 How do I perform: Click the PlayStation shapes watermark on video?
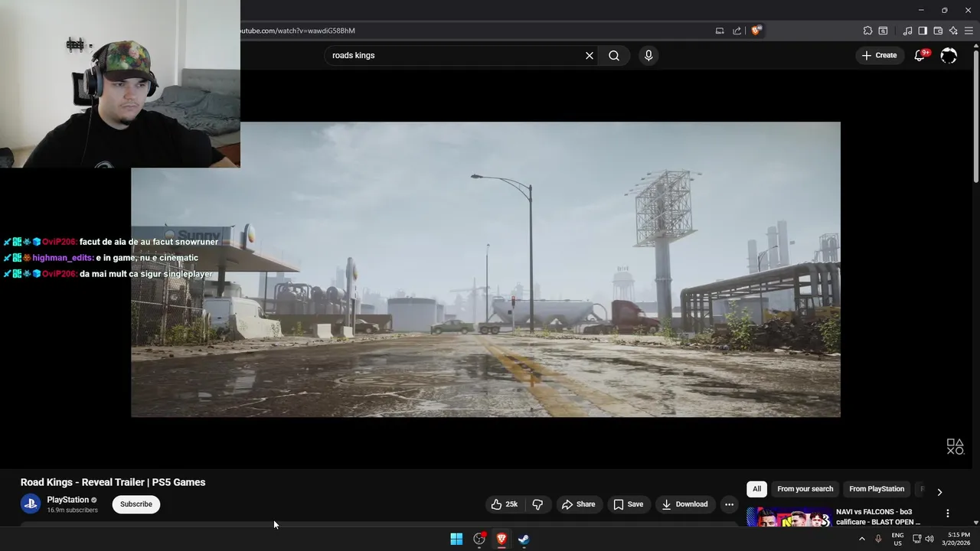[x=955, y=447]
